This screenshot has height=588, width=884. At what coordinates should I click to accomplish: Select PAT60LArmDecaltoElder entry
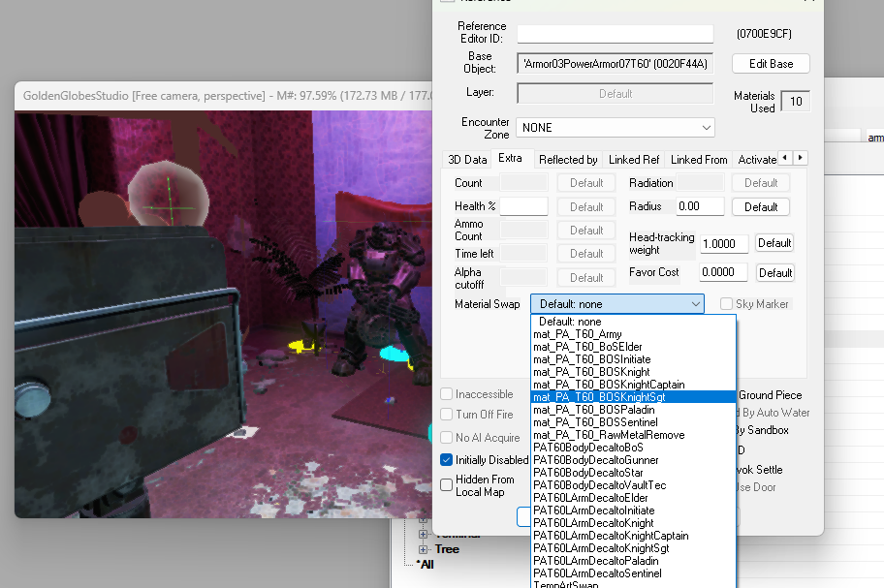(634, 498)
